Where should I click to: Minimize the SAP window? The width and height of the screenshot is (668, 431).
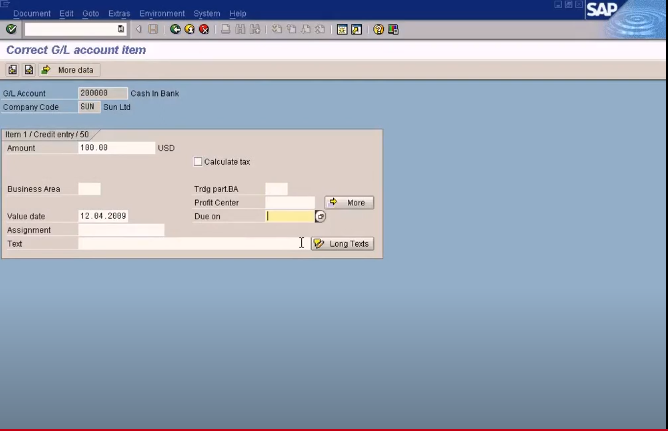pyautogui.click(x=558, y=4)
